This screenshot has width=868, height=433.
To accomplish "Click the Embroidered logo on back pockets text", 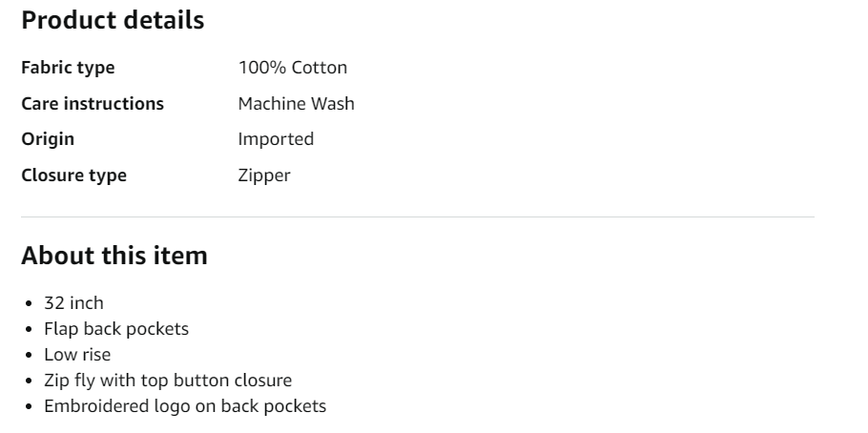I will click(x=185, y=406).
